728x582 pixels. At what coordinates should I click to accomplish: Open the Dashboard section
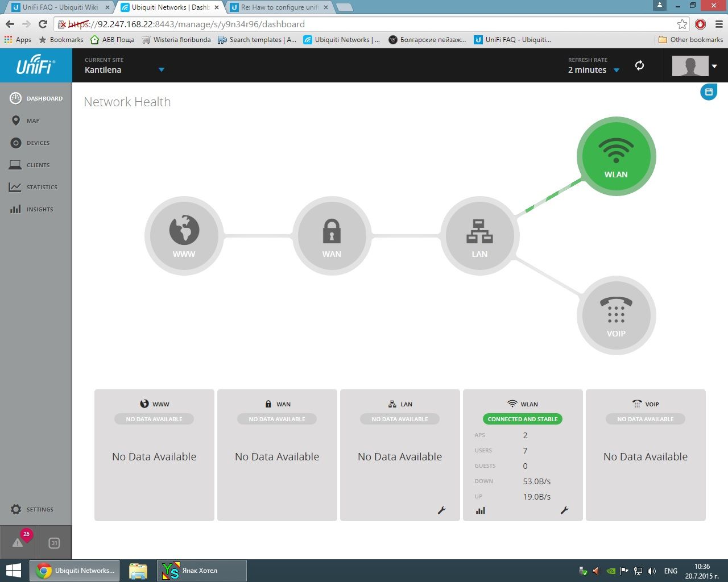36,98
